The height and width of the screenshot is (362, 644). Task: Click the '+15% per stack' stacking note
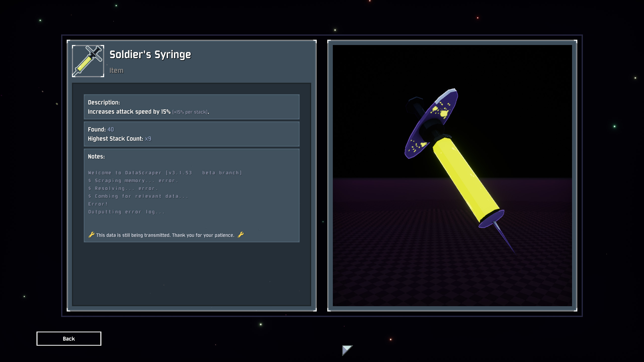pyautogui.click(x=190, y=112)
